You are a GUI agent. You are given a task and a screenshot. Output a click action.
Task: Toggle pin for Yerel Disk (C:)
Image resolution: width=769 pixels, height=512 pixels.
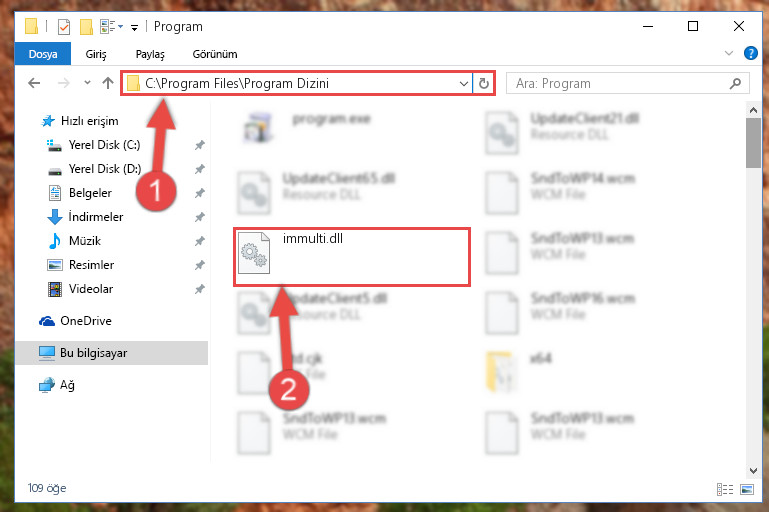[x=199, y=145]
